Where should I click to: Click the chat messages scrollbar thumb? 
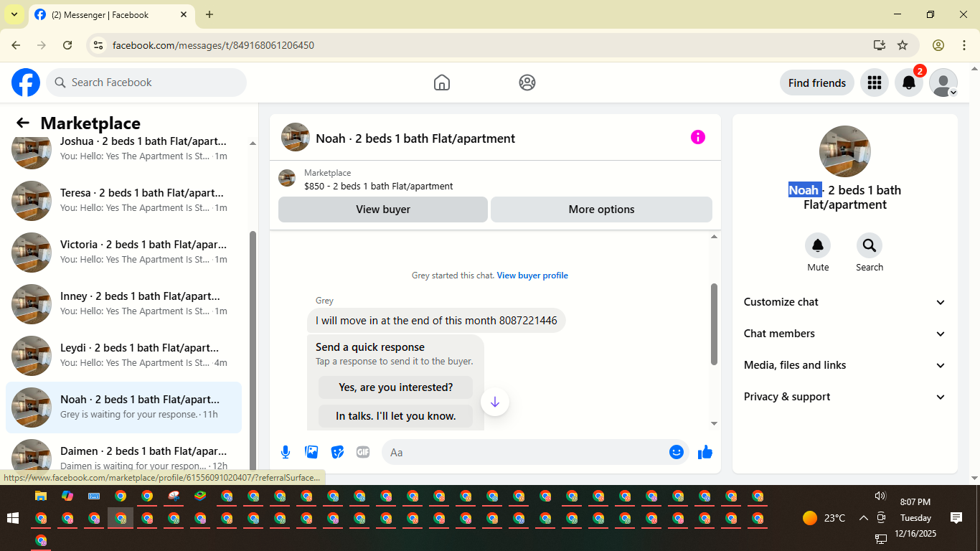point(714,324)
